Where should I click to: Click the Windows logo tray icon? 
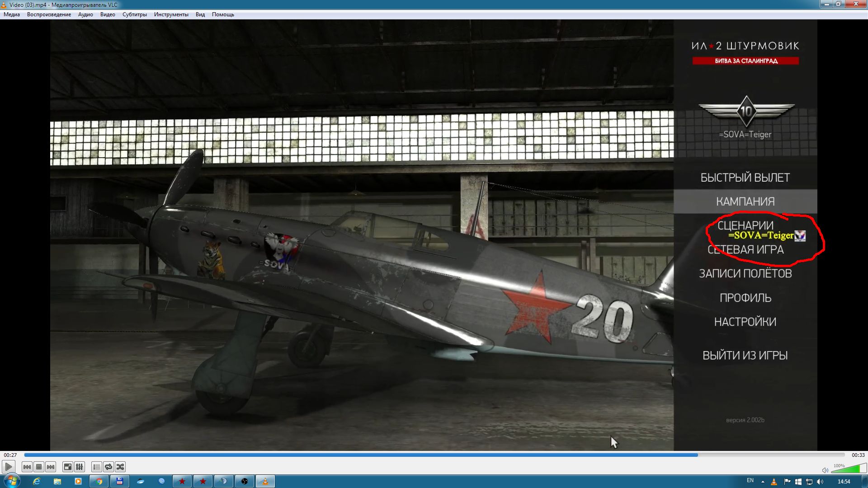(798, 482)
